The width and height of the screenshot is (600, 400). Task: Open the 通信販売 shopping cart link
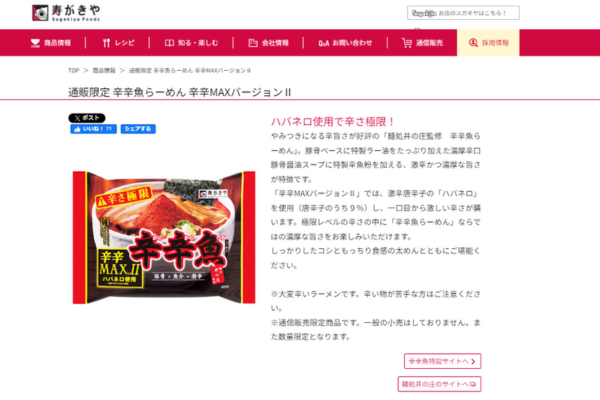click(x=422, y=43)
